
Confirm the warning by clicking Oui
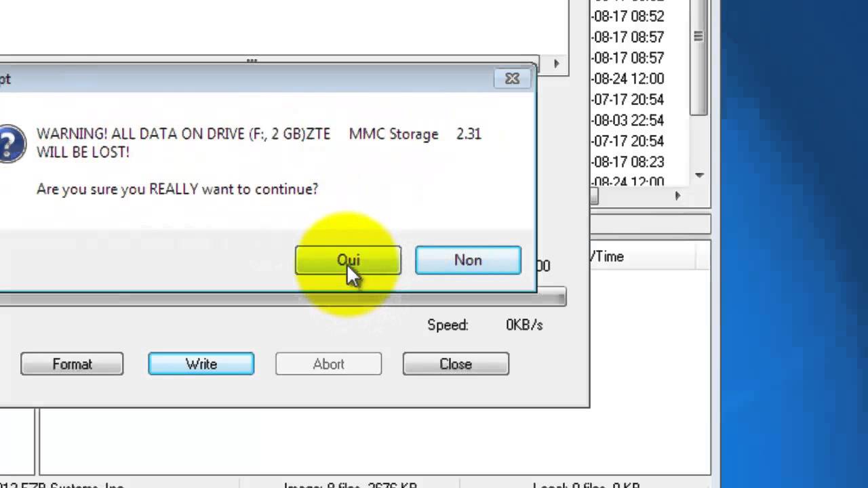pyautogui.click(x=348, y=260)
